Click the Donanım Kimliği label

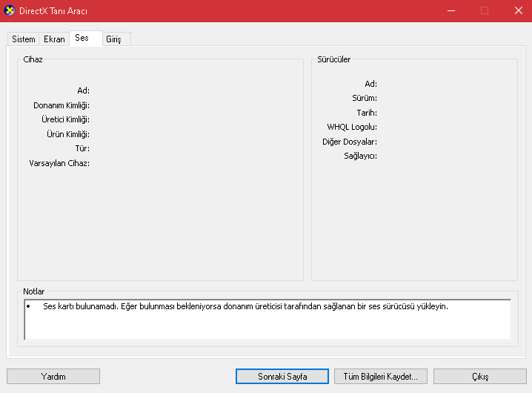coord(61,105)
